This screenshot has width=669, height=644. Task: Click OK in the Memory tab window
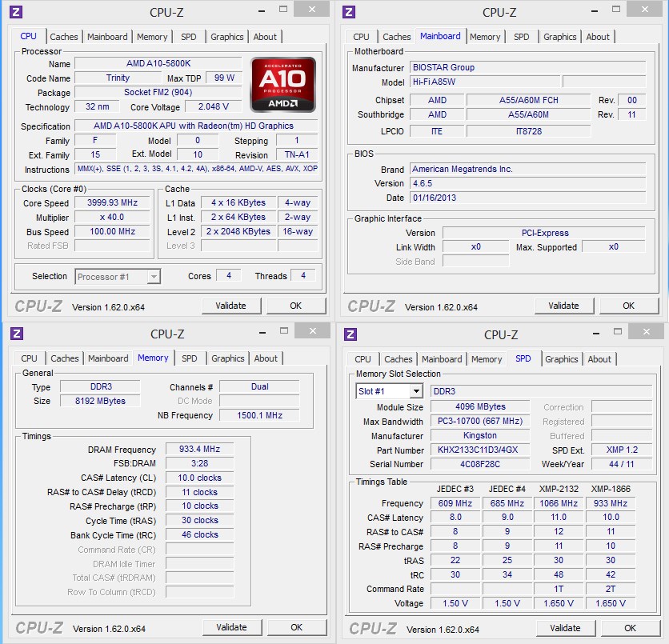(x=297, y=627)
